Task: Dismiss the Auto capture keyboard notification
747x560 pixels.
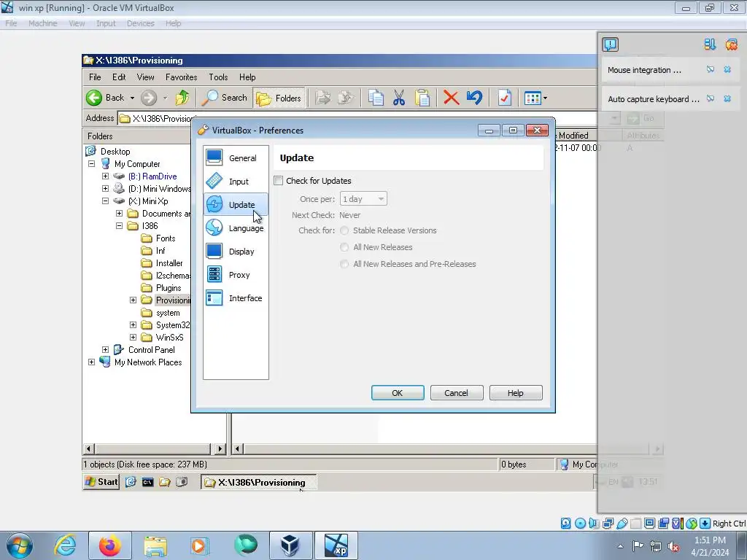Action: (727, 98)
